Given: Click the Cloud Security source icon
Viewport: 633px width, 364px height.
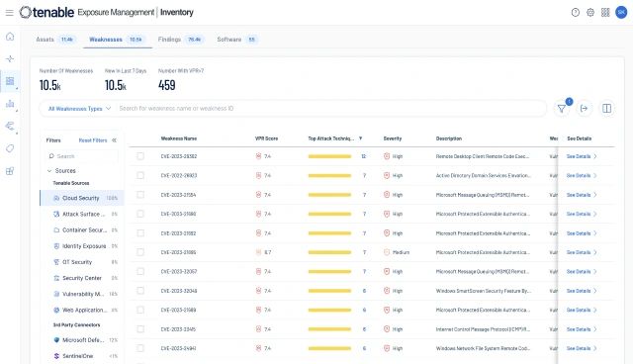Looking at the screenshot, I should tap(56, 198).
